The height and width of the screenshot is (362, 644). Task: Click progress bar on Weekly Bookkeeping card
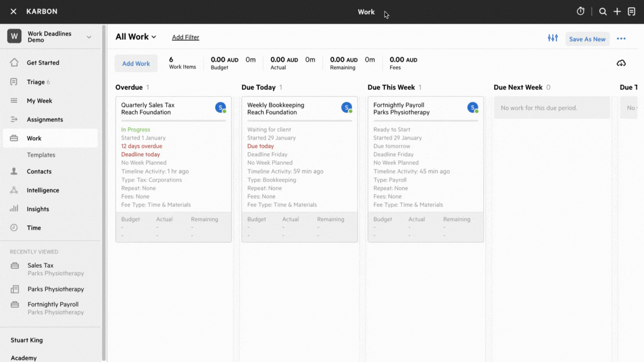click(300, 121)
